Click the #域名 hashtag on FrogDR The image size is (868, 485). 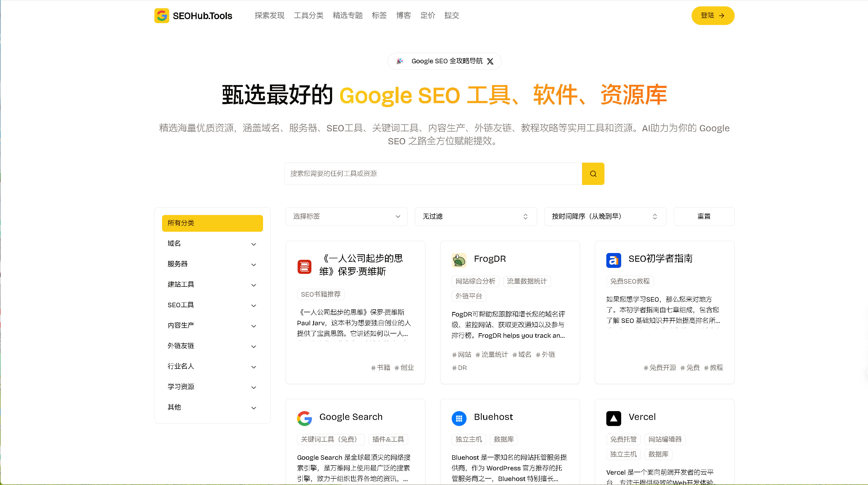point(522,355)
